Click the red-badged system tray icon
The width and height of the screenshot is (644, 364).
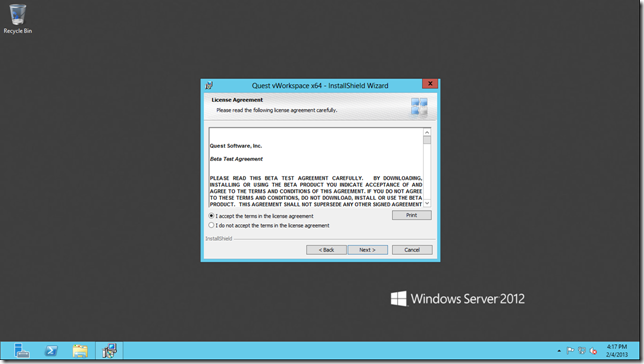(x=593, y=351)
